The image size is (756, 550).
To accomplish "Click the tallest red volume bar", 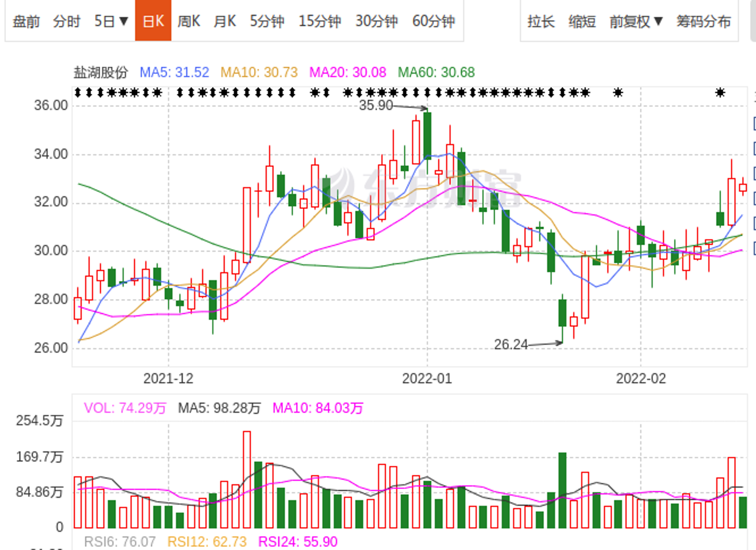I will click(x=247, y=479).
